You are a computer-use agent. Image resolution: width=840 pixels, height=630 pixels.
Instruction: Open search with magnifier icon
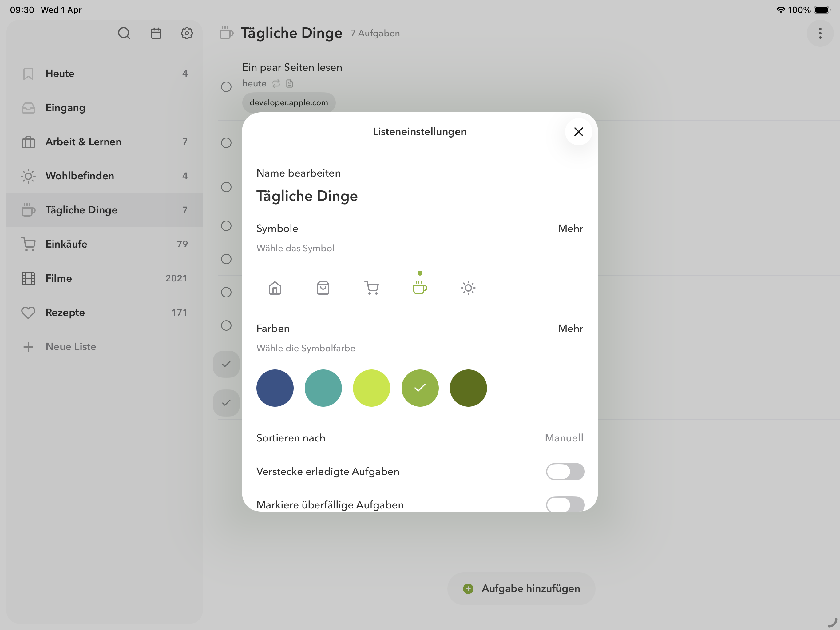pos(124,34)
